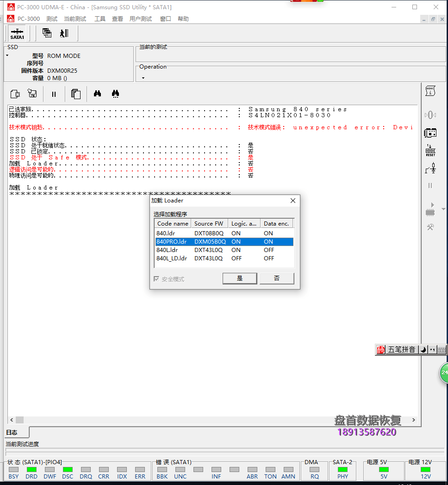Select the 840L.ldr loader row

point(224,250)
